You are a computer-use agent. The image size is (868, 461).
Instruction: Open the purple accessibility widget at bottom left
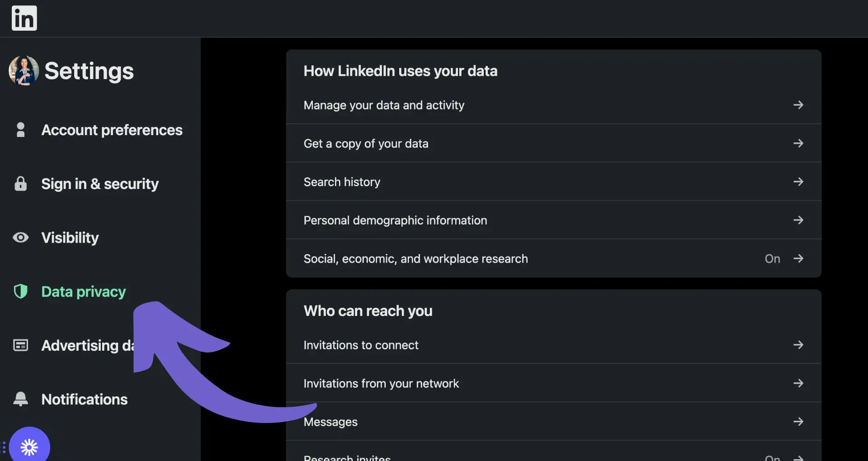tap(29, 447)
